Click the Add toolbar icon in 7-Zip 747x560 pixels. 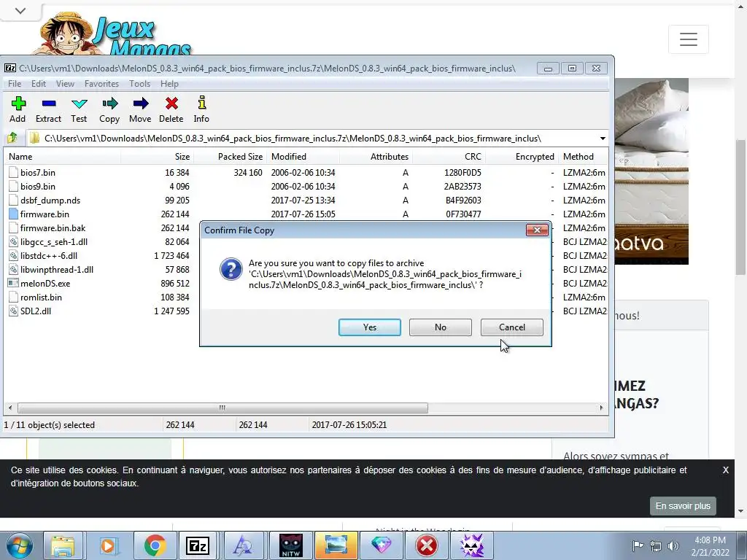[x=18, y=104]
